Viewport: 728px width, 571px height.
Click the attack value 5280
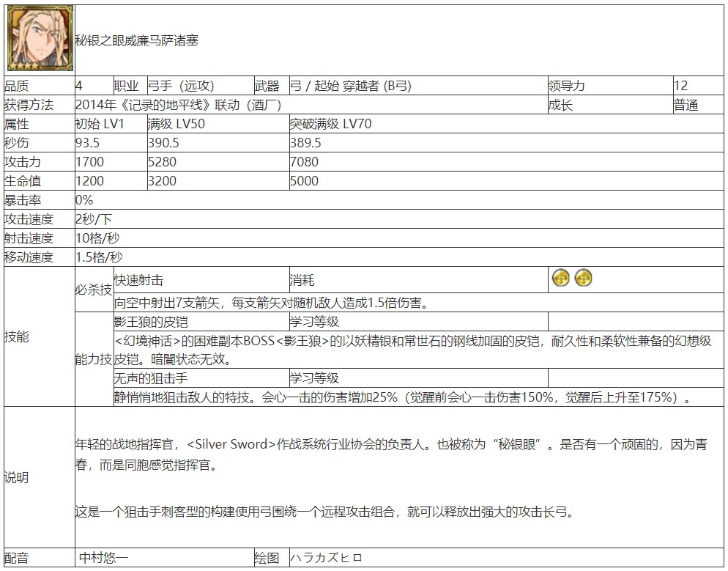(x=162, y=162)
